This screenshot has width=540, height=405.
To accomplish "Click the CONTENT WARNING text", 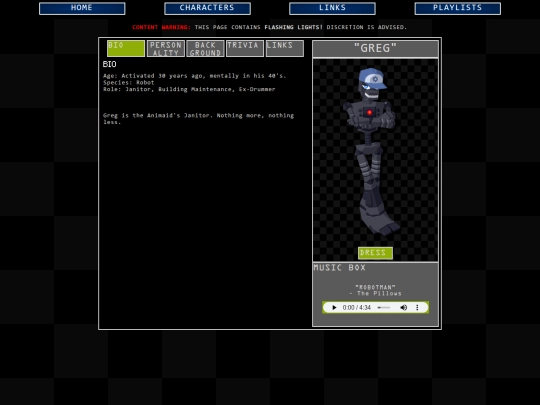I will click(x=161, y=27).
